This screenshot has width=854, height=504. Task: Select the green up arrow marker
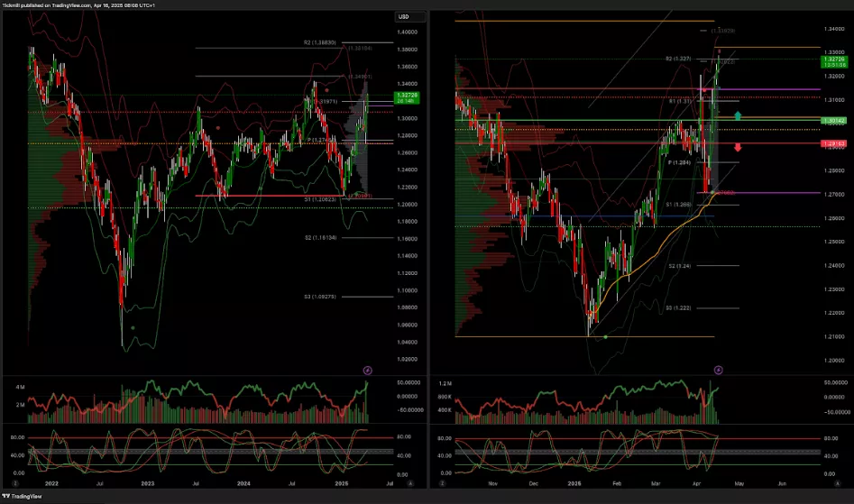pos(739,116)
